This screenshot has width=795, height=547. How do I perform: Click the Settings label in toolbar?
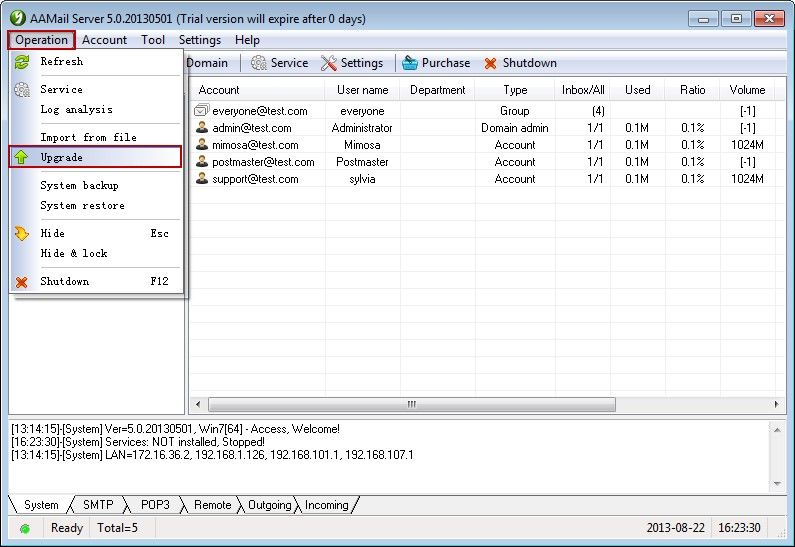[x=362, y=63]
